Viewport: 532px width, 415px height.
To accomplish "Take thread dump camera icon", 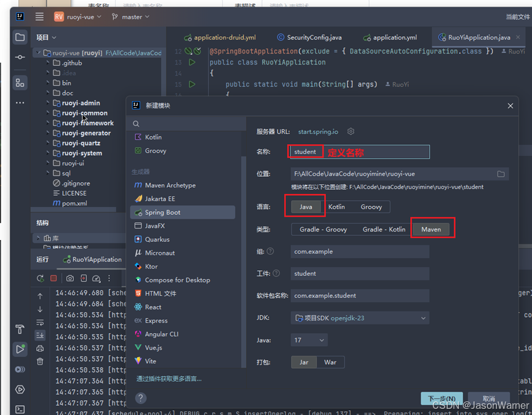I will [x=70, y=278].
